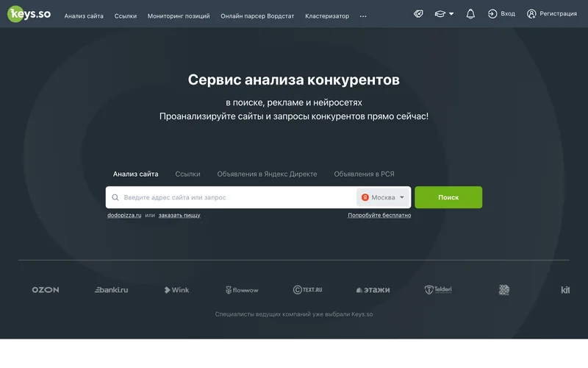Expand the three-dots more menu
This screenshot has width=588, height=368.
[363, 16]
